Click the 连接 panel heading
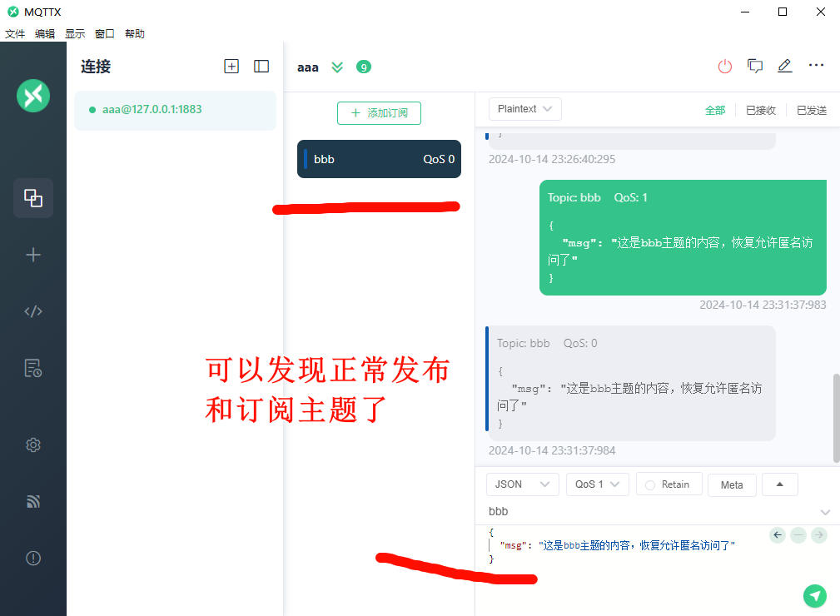Image resolution: width=840 pixels, height=616 pixels. (96, 67)
